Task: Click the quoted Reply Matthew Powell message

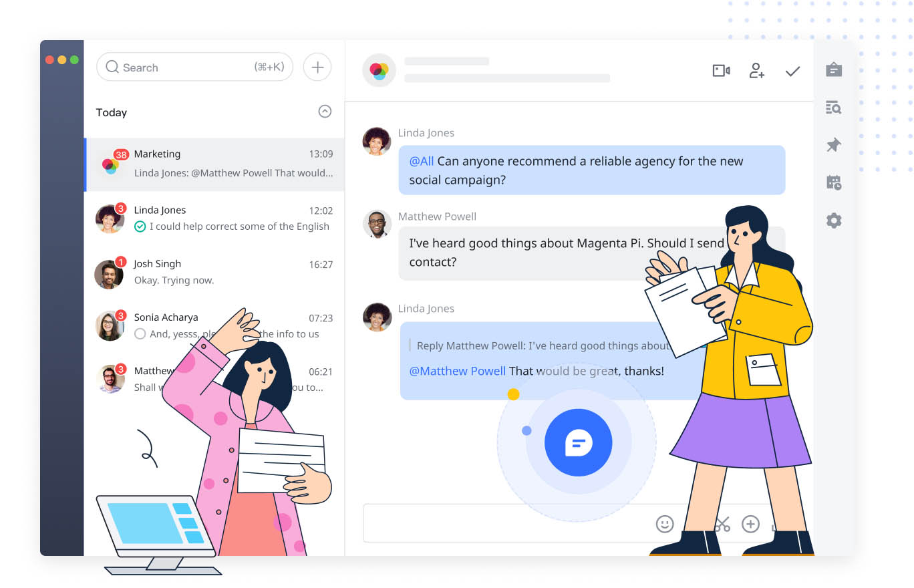Action: [x=541, y=345]
